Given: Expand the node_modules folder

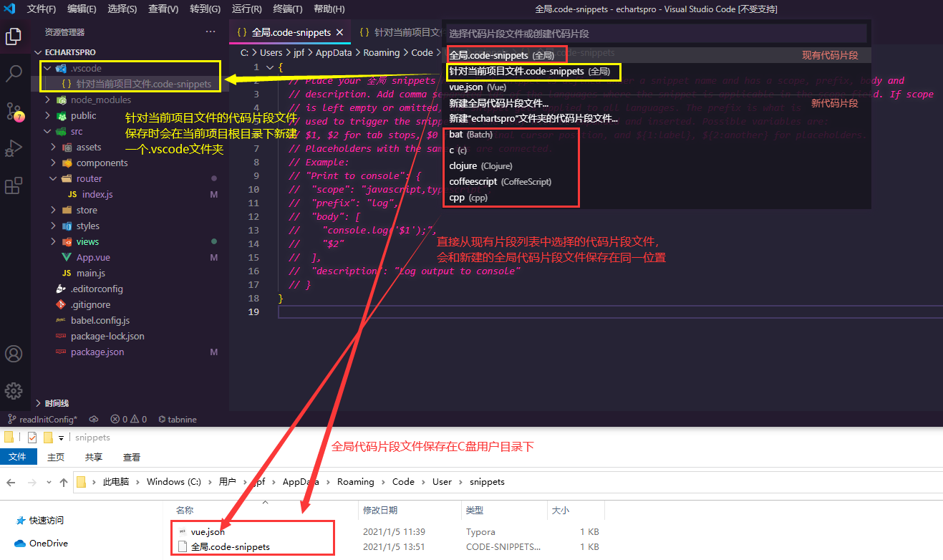Looking at the screenshot, I should [x=48, y=100].
